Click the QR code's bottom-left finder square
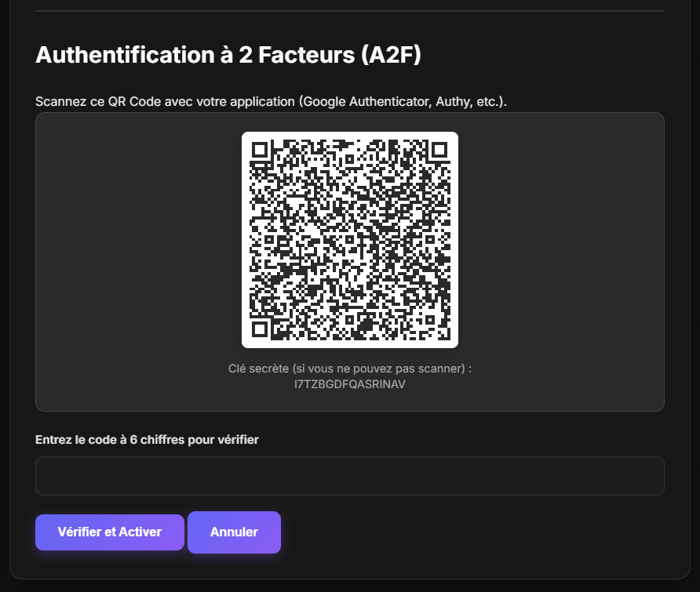Viewport: 700px width, 592px height. click(261, 328)
